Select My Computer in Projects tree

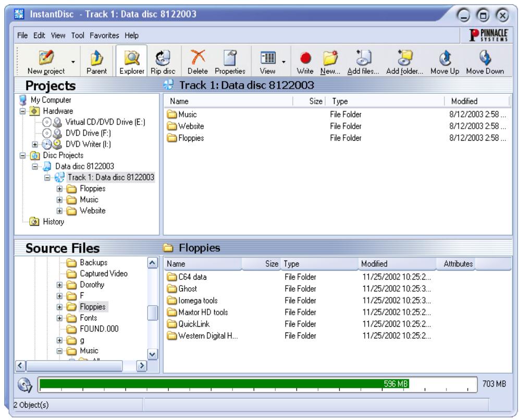pos(51,100)
